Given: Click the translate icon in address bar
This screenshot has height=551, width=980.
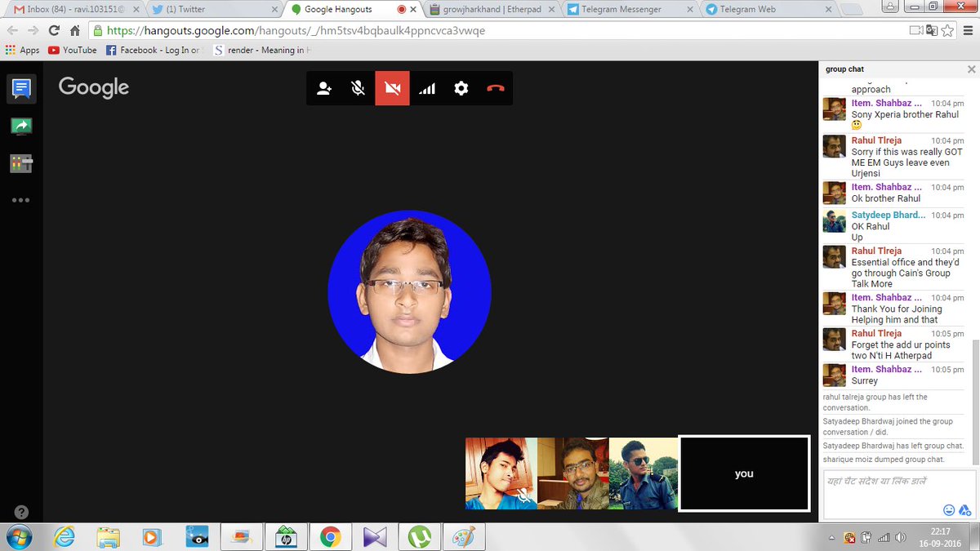Looking at the screenshot, I should 933,31.
